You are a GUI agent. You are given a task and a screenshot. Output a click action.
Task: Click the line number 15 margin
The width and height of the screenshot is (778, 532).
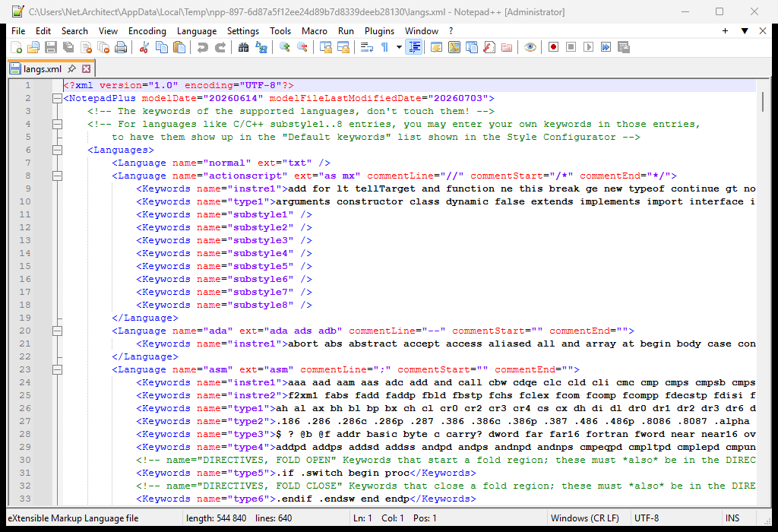(x=25, y=266)
